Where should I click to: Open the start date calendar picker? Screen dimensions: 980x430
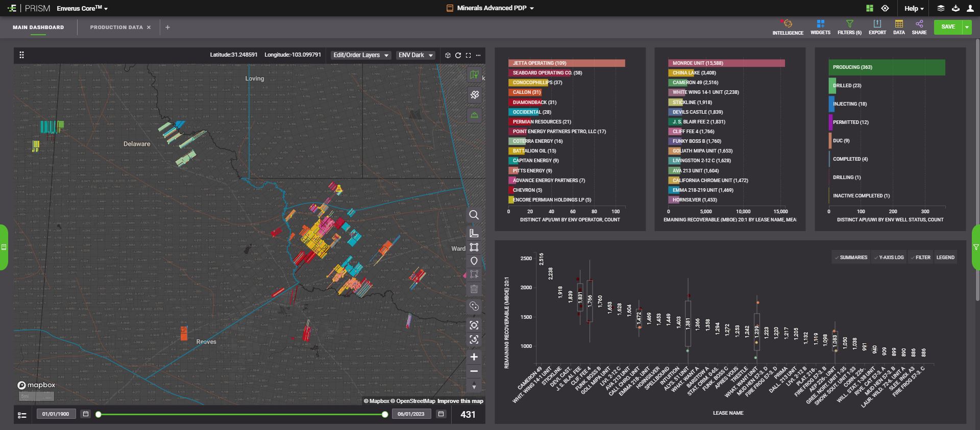86,414
